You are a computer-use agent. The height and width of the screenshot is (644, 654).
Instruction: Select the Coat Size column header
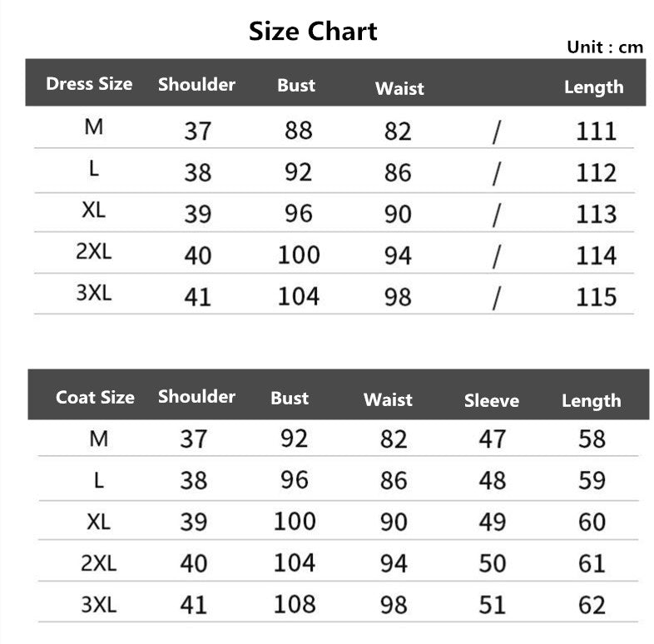pyautogui.click(x=95, y=398)
